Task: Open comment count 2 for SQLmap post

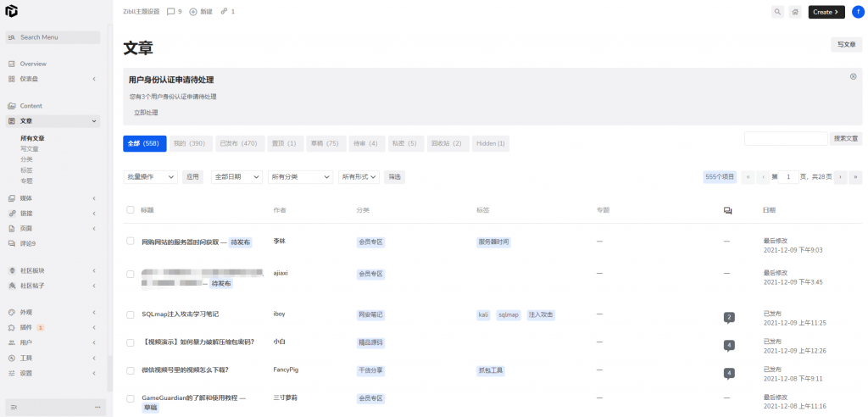Action: point(730,318)
